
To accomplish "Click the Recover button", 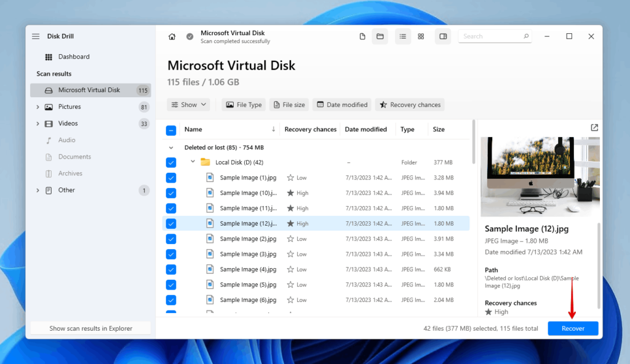I will [573, 328].
